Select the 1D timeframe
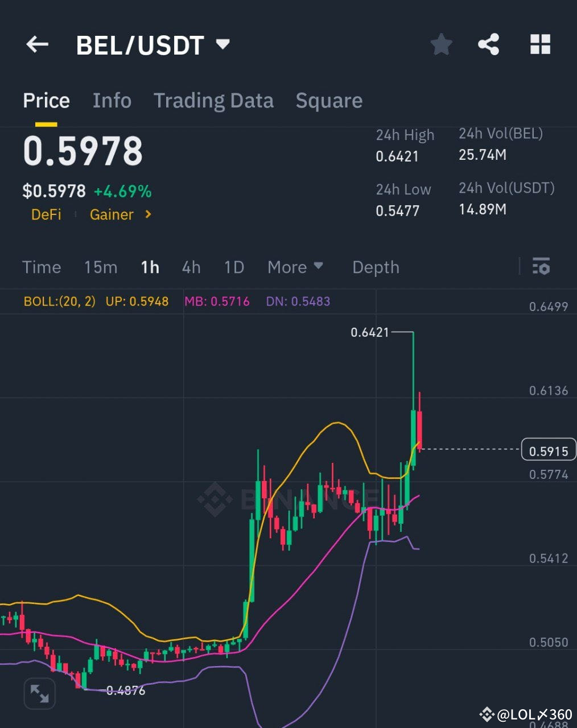 click(233, 267)
